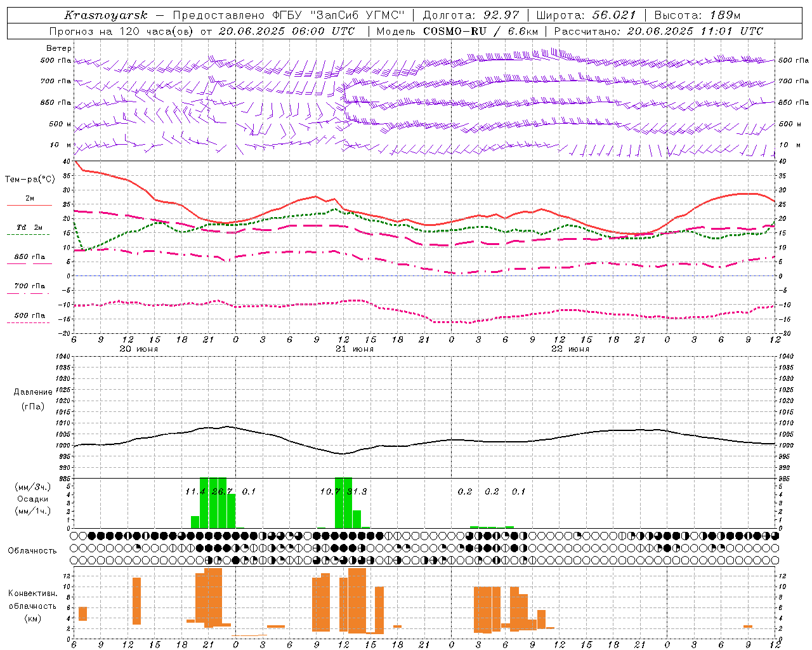This screenshot has height=650, width=812.
Task: Click the Krasnoyarsk station title
Action: [105, 15]
